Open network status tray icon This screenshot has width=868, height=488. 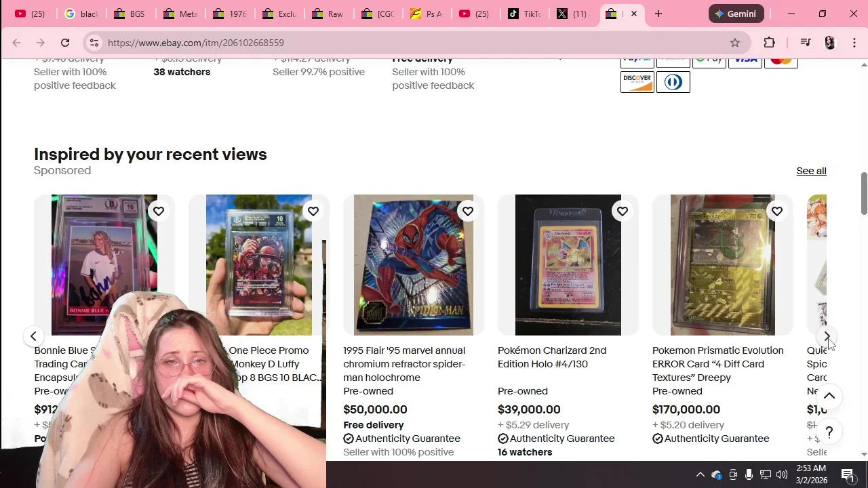765,474
